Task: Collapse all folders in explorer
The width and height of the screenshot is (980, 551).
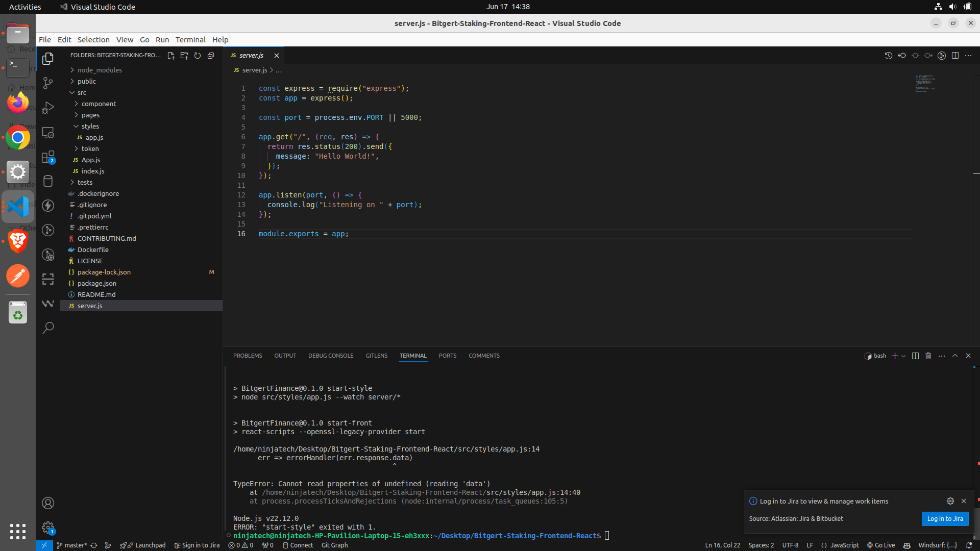Action: coord(211,56)
